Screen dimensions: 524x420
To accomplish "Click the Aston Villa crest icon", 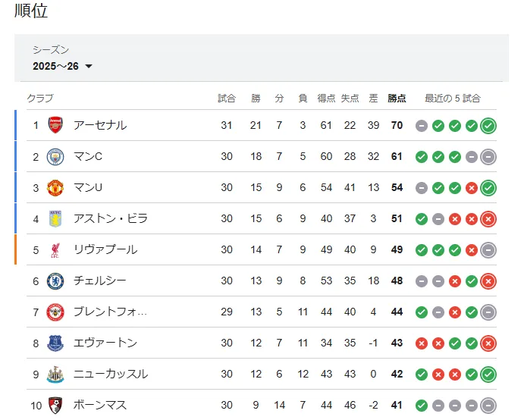I will (55, 218).
